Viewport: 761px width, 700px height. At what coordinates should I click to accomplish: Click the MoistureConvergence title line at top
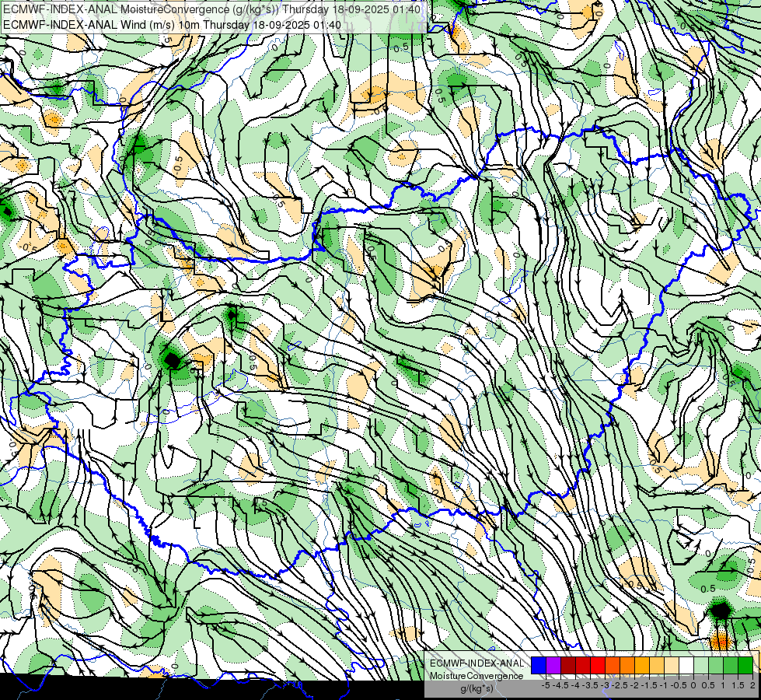tap(211, 9)
